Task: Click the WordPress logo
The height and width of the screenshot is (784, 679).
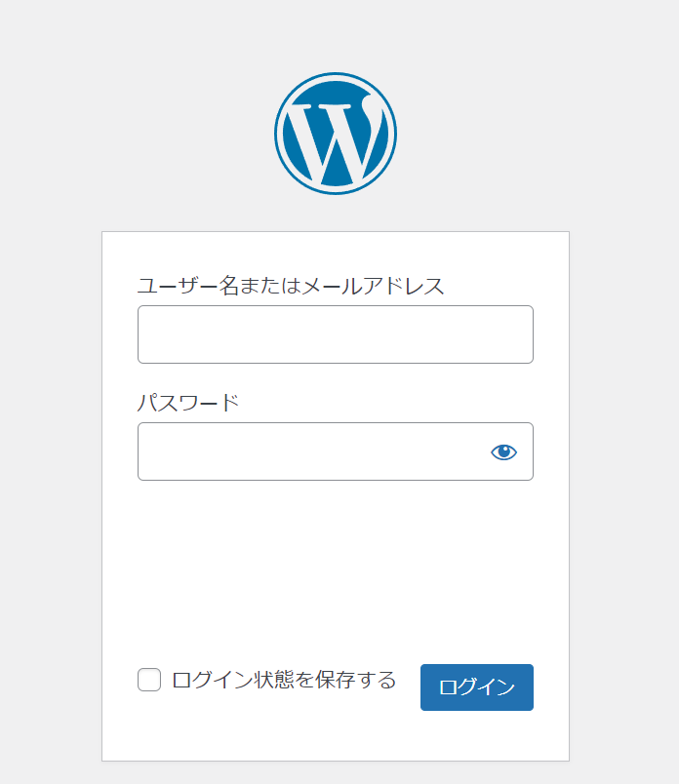Action: pyautogui.click(x=336, y=134)
